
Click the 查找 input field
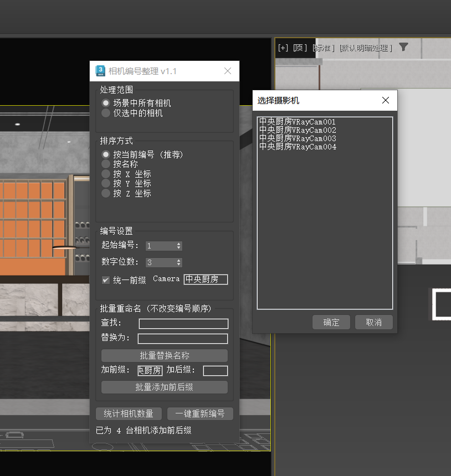pyautogui.click(x=183, y=324)
